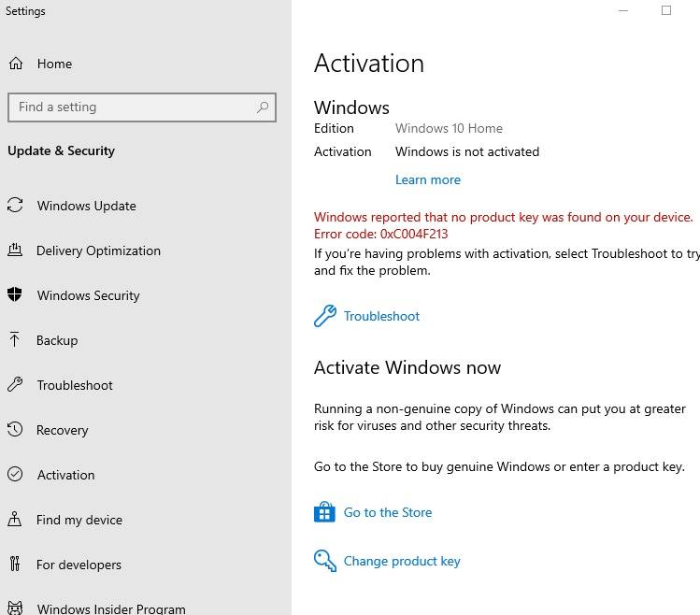This screenshot has height=615, width=700.
Task: Click the search magnifier icon
Action: tap(263, 107)
